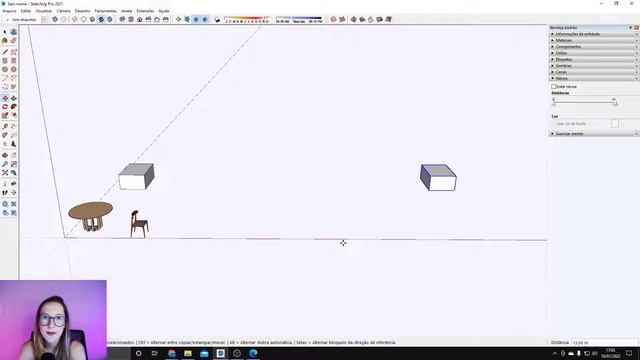Expand the Sombras panel
The image size is (640, 360).
594,65
